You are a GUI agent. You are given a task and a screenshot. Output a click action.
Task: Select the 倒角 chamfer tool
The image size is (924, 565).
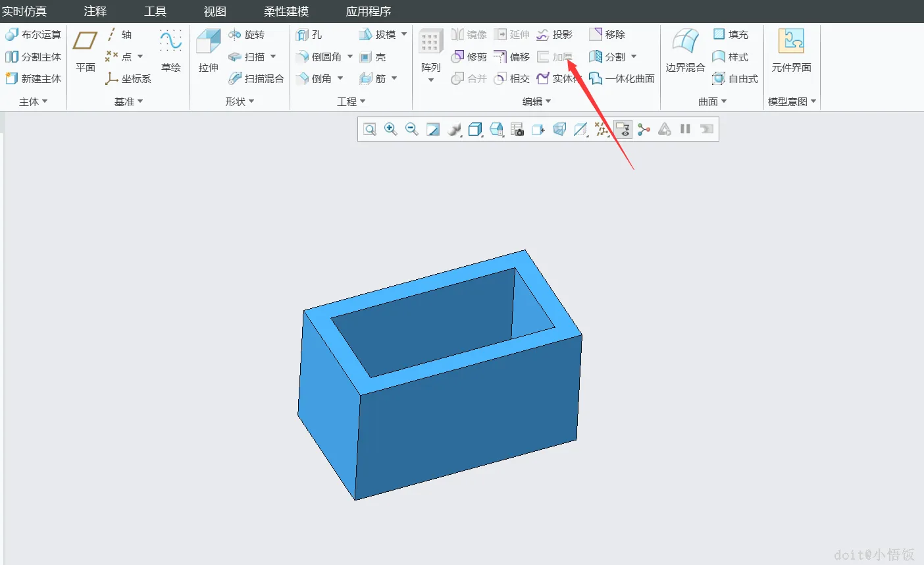tap(314, 78)
